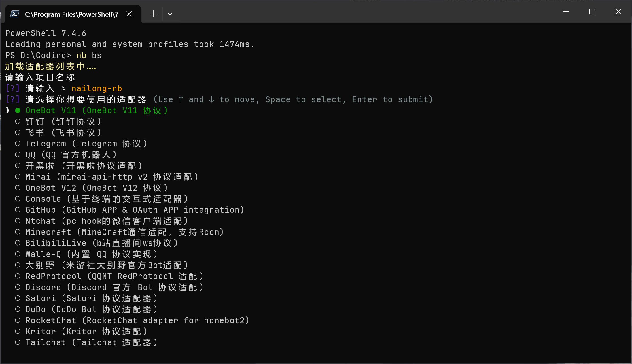The image size is (632, 364).
Task: Toggle the Console adapter radio circle
Action: pyautogui.click(x=18, y=199)
